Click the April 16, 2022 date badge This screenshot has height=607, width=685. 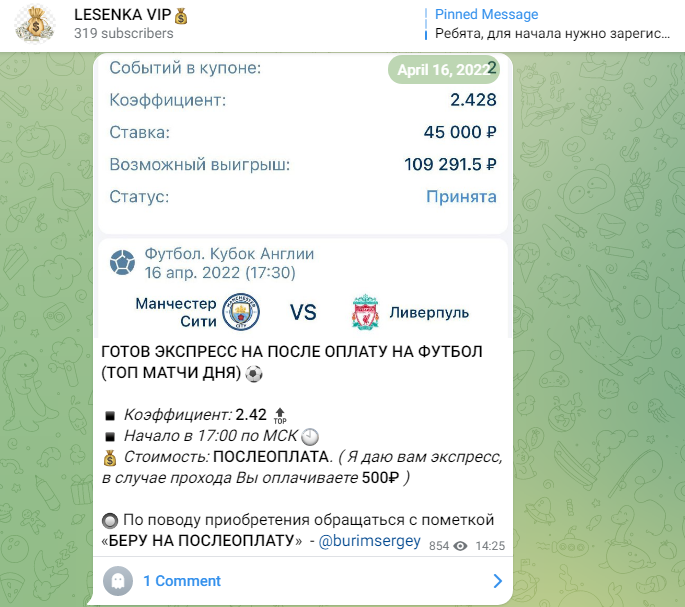click(x=443, y=69)
